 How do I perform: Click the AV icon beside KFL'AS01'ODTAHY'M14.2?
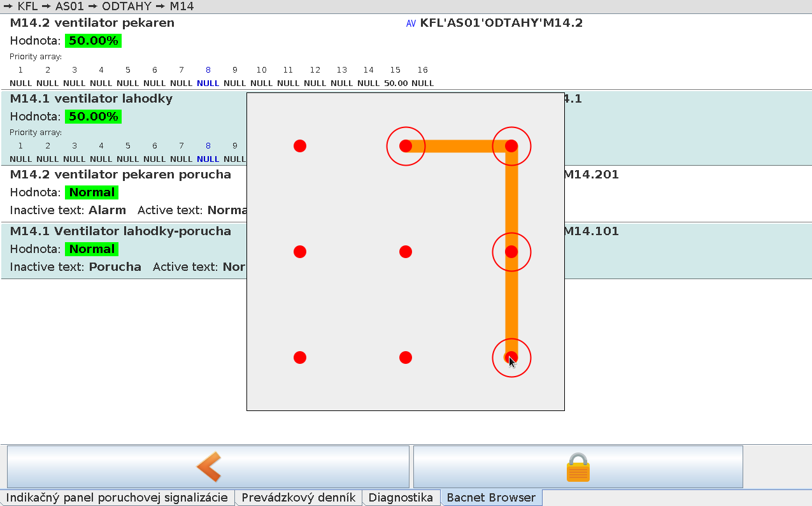pyautogui.click(x=411, y=24)
